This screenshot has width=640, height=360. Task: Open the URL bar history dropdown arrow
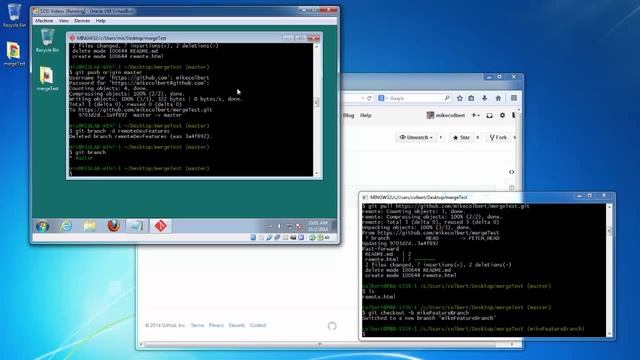click(x=362, y=98)
